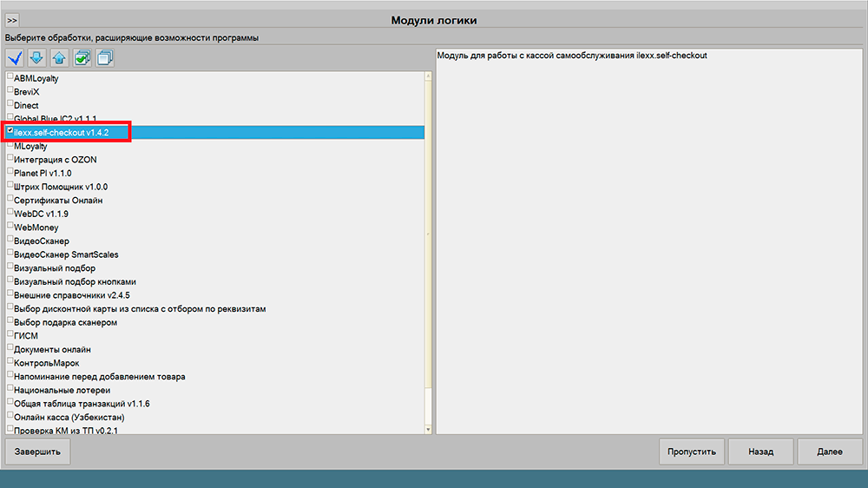Select Общая таблица транзакций v1.1.6 row
Viewport: 868px width, 488px height.
[215, 404]
